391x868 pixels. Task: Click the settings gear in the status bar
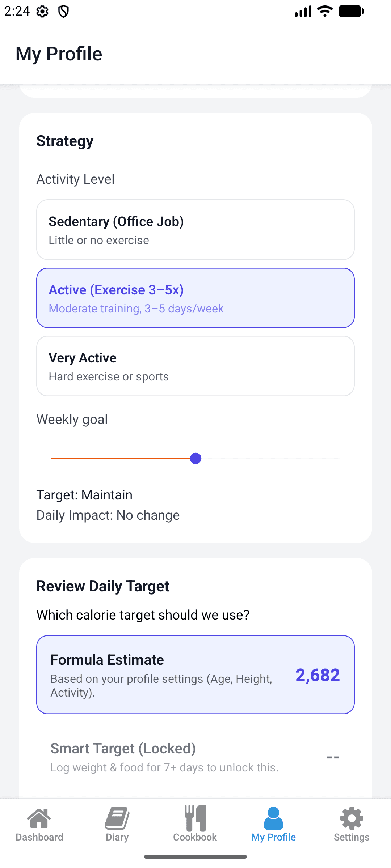42,11
